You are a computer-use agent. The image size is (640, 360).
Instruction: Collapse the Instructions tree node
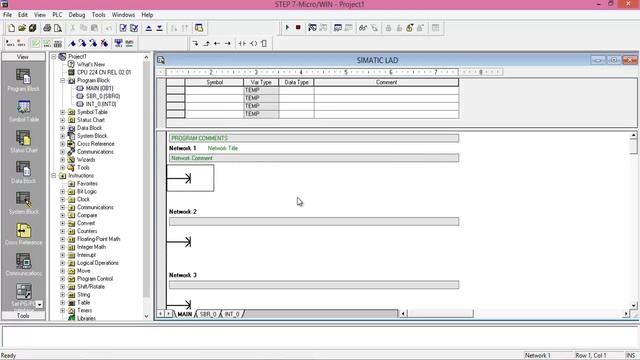pyautogui.click(x=54, y=176)
